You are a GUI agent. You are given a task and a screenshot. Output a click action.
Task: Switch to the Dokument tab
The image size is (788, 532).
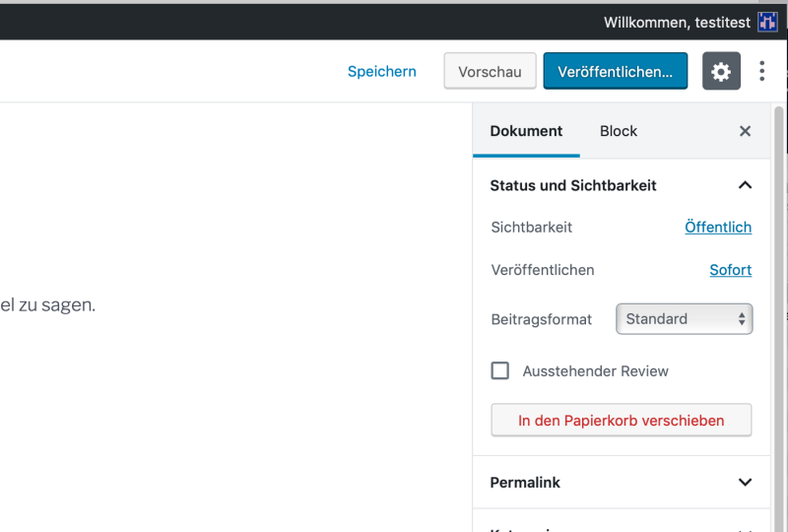(526, 131)
